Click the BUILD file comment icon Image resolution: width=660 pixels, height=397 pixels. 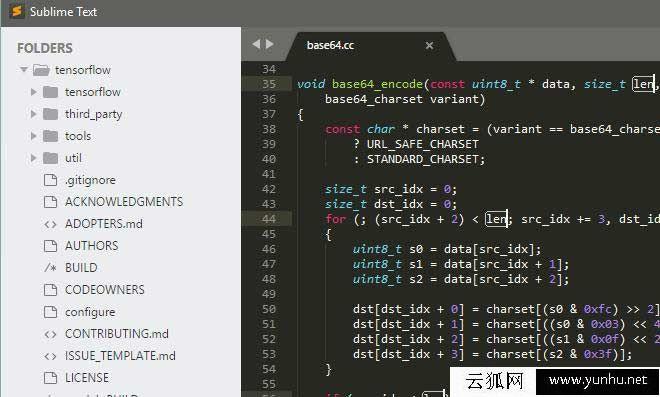tap(51, 268)
